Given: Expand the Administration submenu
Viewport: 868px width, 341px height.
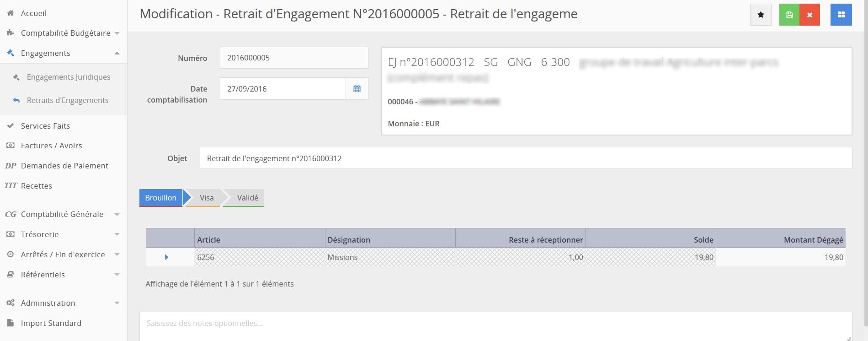Looking at the screenshot, I should (117, 303).
